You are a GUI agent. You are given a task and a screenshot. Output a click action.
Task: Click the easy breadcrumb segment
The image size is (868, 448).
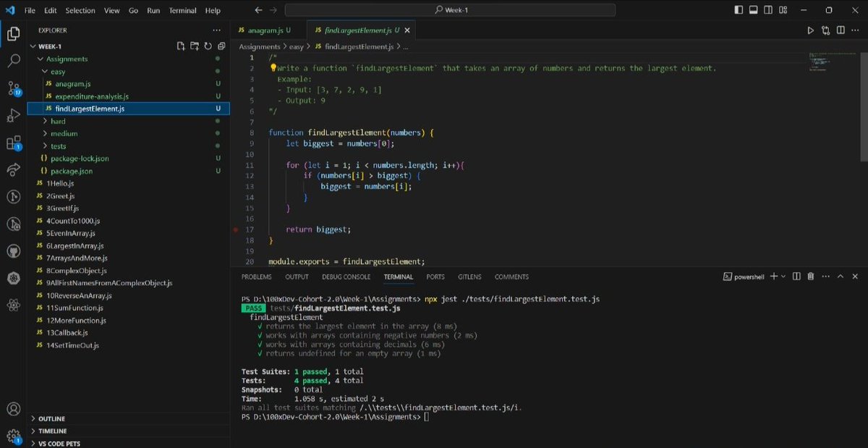[297, 46]
